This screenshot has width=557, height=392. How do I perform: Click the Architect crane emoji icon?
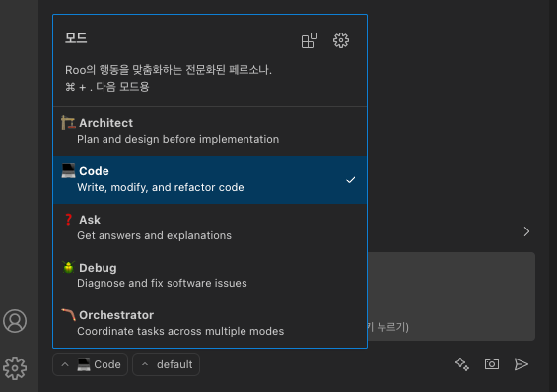[x=68, y=123]
